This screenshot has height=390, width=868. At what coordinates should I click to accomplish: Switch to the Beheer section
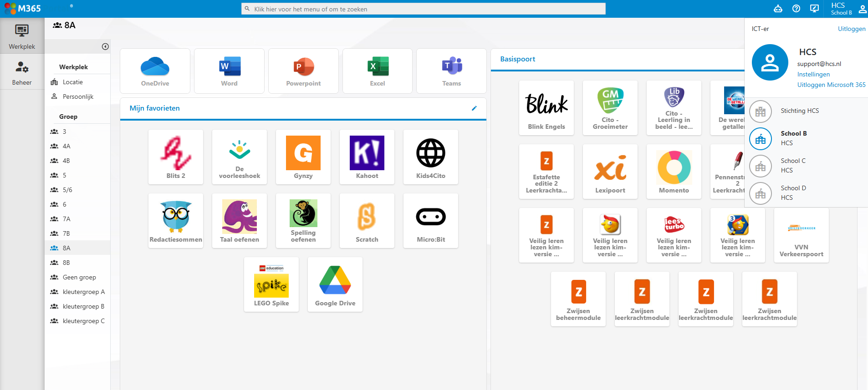click(22, 72)
